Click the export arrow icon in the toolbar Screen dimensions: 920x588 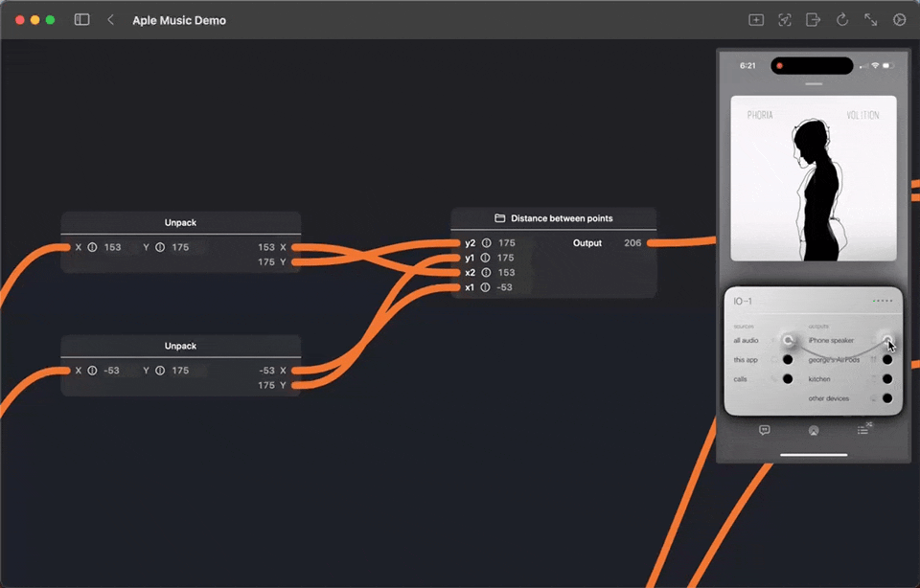click(x=814, y=19)
